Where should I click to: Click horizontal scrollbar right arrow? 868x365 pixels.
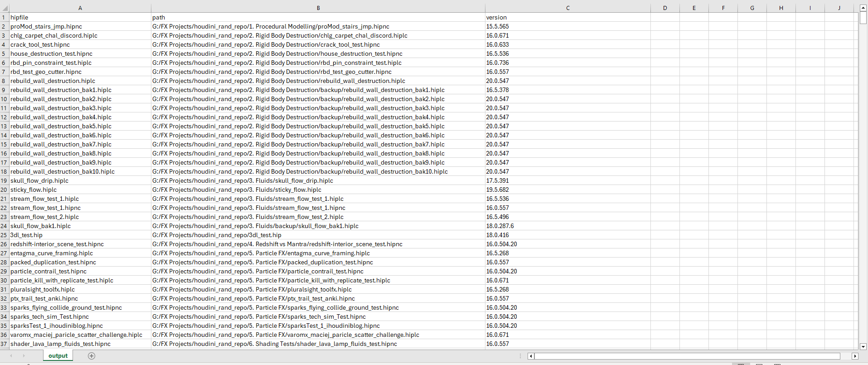tap(855, 356)
